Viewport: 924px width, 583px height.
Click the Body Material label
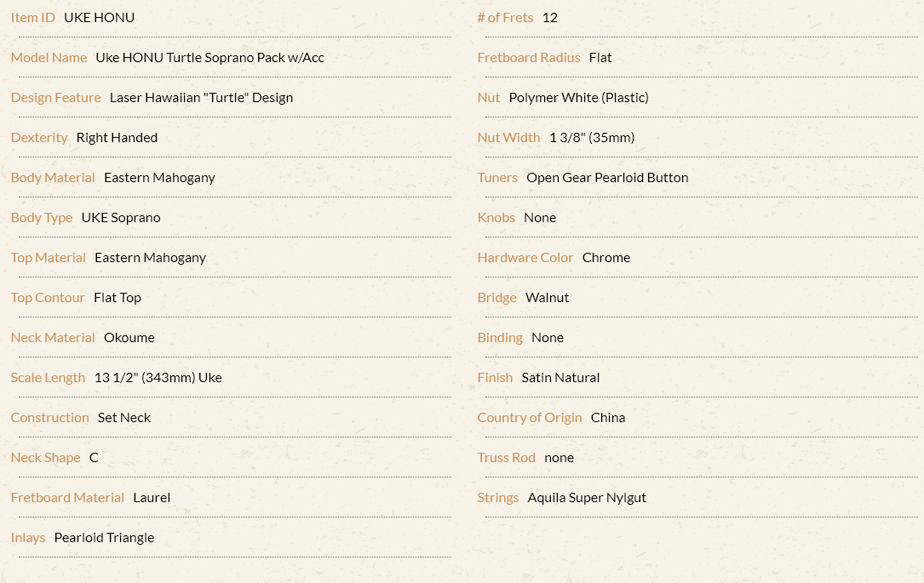(53, 178)
